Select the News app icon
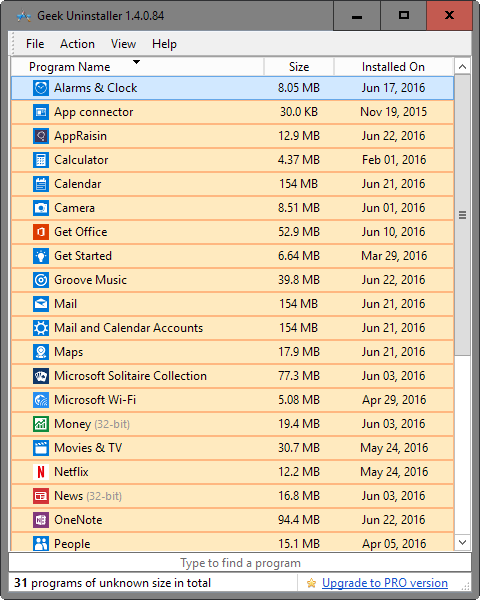Screen dimensions: 480x600 41,496
